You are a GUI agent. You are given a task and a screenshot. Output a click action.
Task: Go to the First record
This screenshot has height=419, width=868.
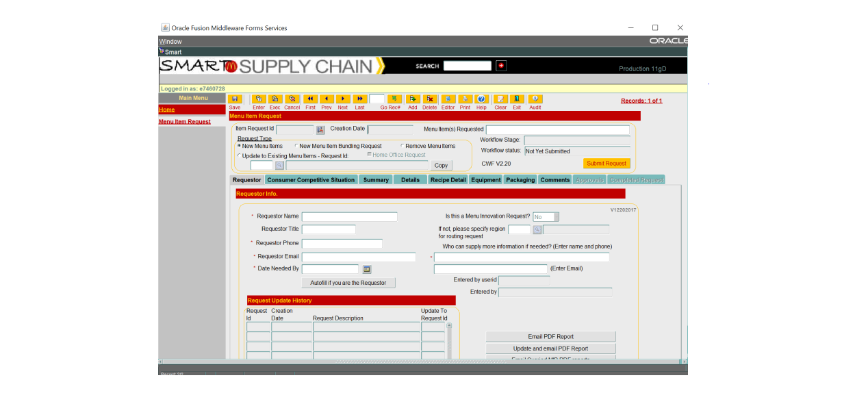coord(310,99)
